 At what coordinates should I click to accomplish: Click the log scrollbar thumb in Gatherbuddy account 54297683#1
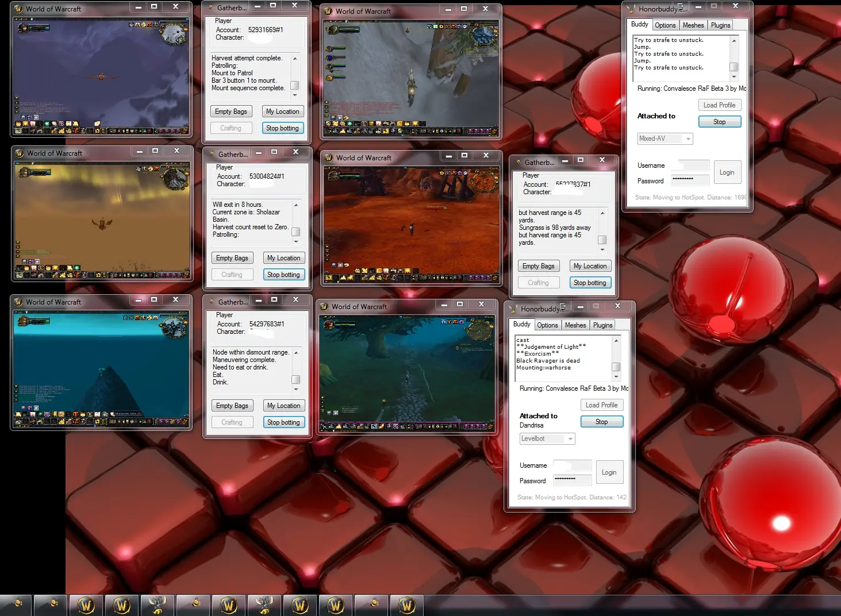(296, 379)
